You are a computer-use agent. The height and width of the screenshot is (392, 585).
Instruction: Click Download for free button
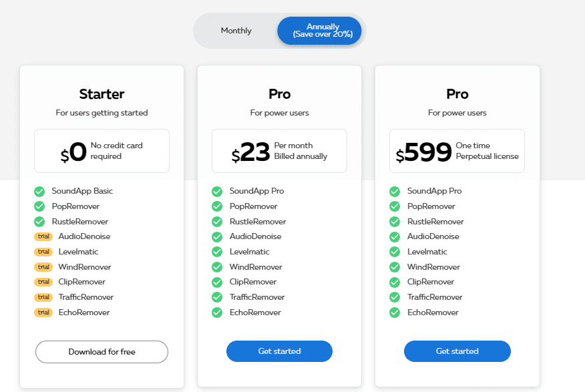coord(102,352)
